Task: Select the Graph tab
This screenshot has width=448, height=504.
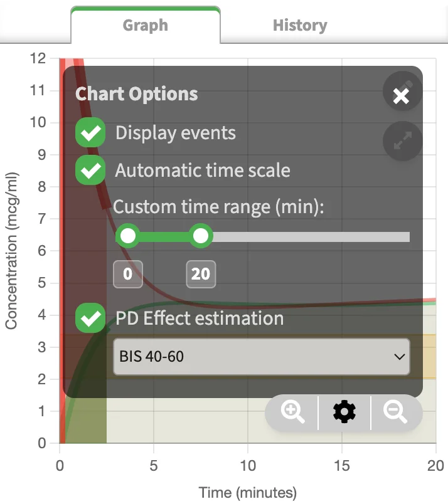Action: click(146, 26)
